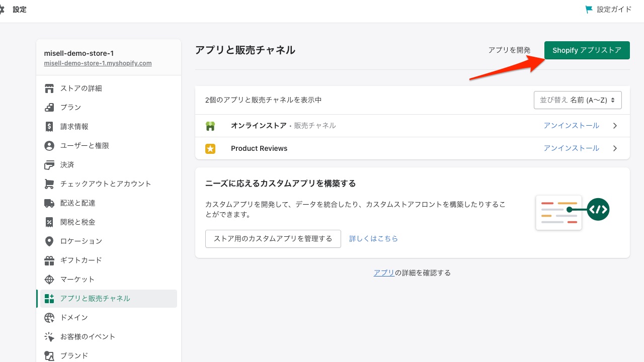Screen dimensions: 644x362
Task: Click the billing information dollar icon
Action: point(49,127)
